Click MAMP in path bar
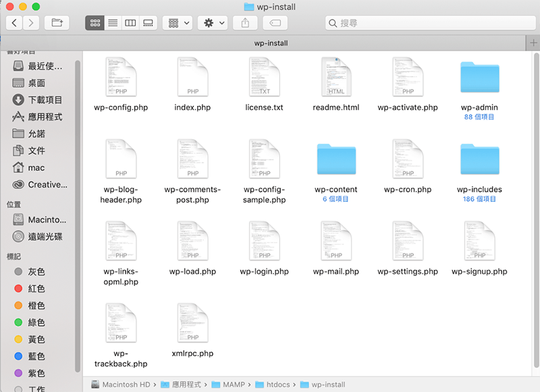540x392 pixels. tap(228, 385)
